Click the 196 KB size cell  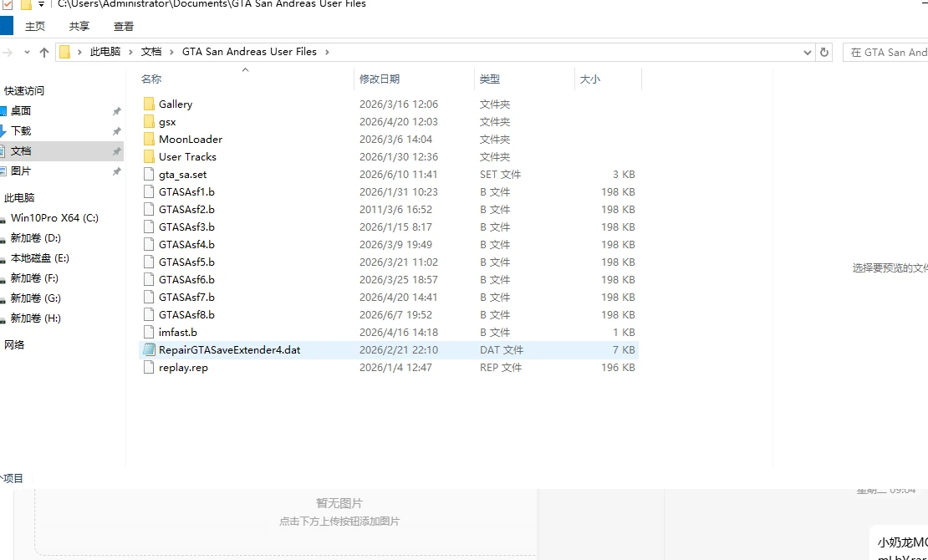pos(618,368)
